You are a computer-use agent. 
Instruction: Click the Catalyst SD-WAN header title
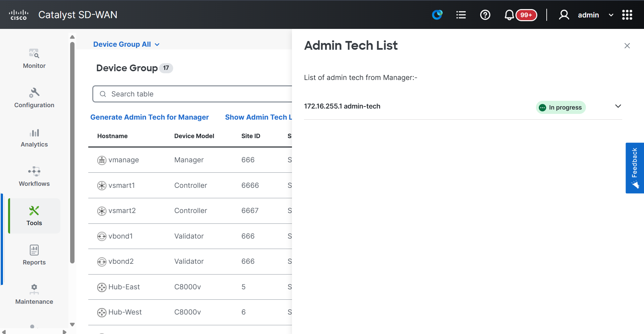coord(78,15)
